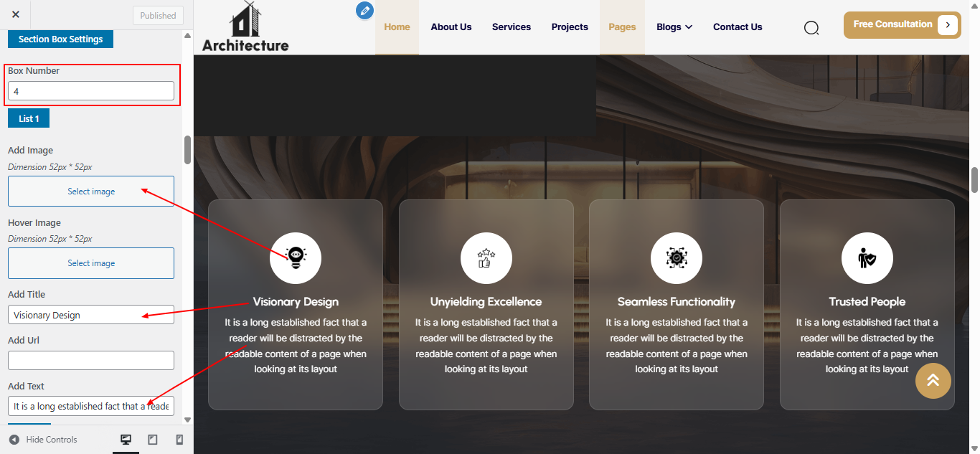Image resolution: width=980 pixels, height=454 pixels.
Task: Switch to the mobile preview icon
Action: pos(179,438)
